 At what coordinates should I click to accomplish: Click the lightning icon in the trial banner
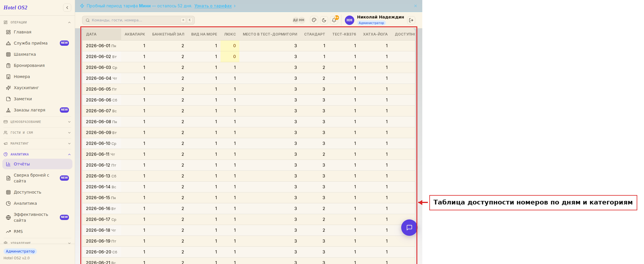82,6
